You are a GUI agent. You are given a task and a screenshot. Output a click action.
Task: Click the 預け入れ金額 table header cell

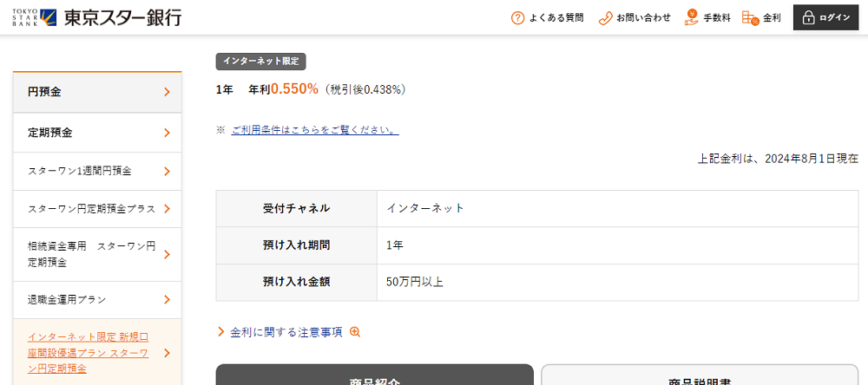(297, 282)
